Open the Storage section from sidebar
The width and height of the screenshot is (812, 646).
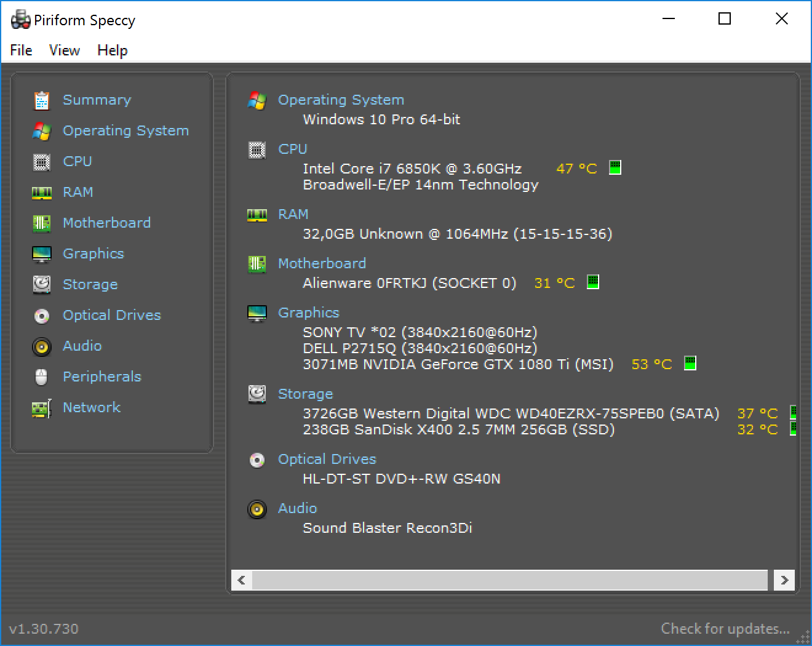click(x=90, y=284)
